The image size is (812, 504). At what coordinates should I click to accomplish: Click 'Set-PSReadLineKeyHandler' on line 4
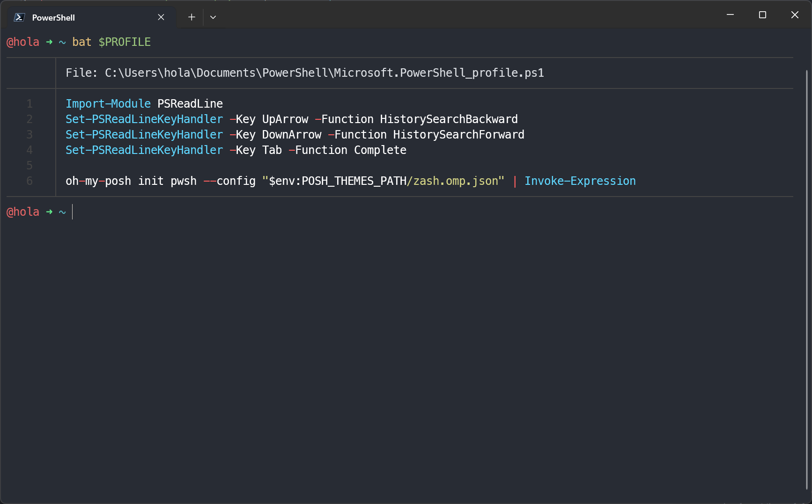click(x=144, y=150)
